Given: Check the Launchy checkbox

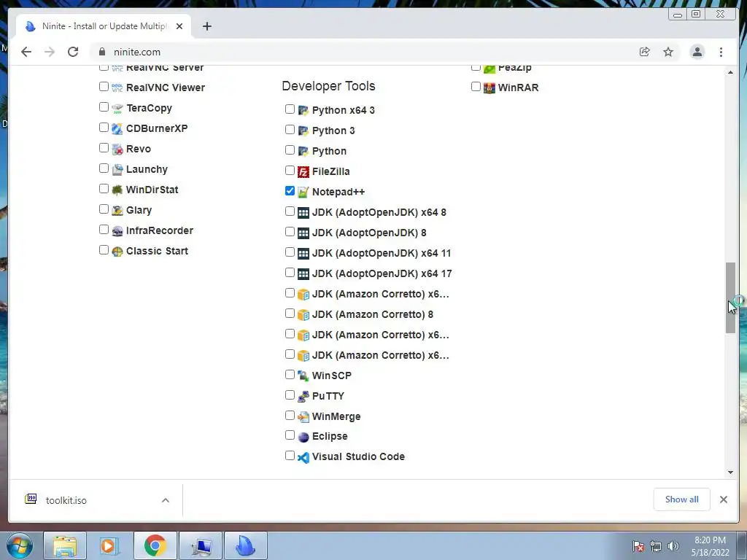Looking at the screenshot, I should pos(104,168).
